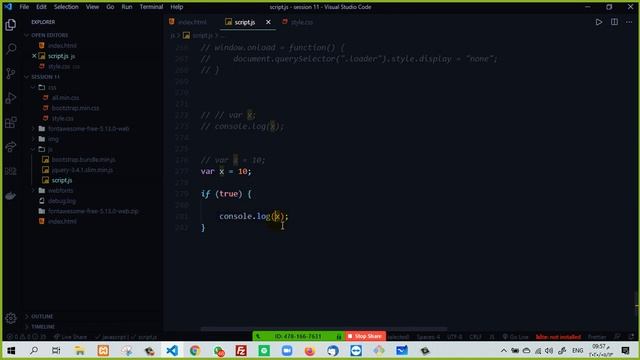Place cursor on the 'var x = 10;' line
Viewport: 640px width, 360px height.
coord(226,171)
